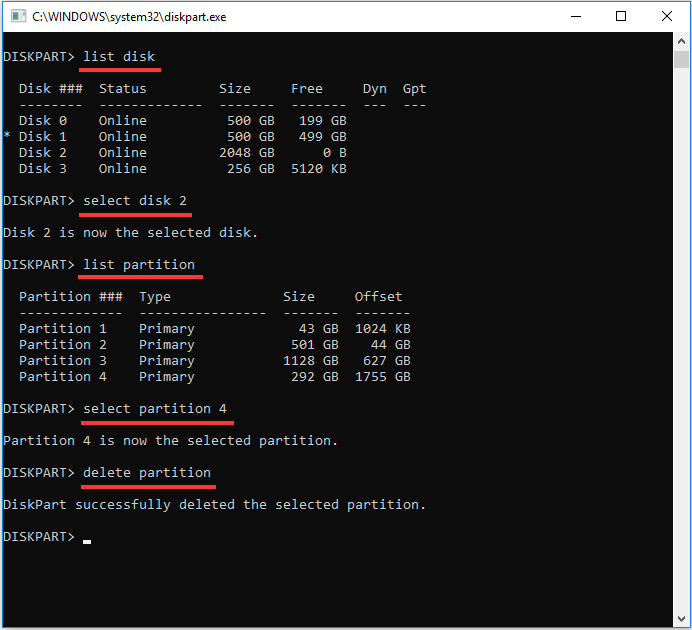Viewport: 692px width, 630px height.
Task: Click the Type column header
Action: 155,297
